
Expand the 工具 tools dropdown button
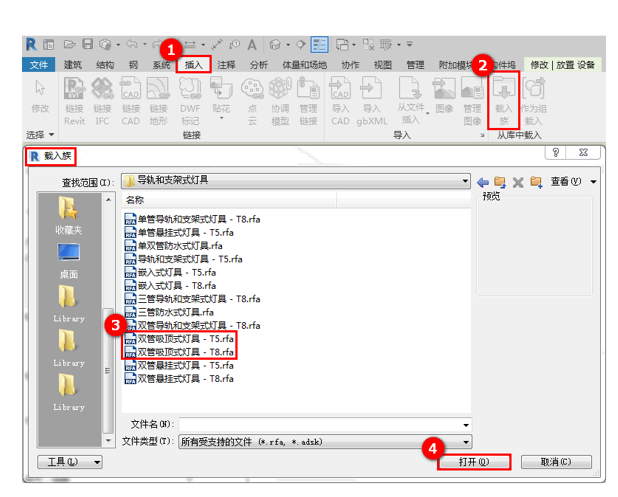[x=69, y=462]
